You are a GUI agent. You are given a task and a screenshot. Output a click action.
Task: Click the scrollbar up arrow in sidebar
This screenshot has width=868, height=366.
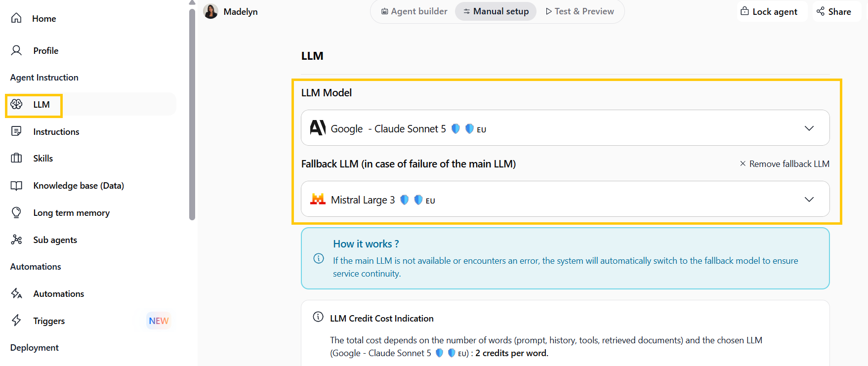click(x=192, y=3)
